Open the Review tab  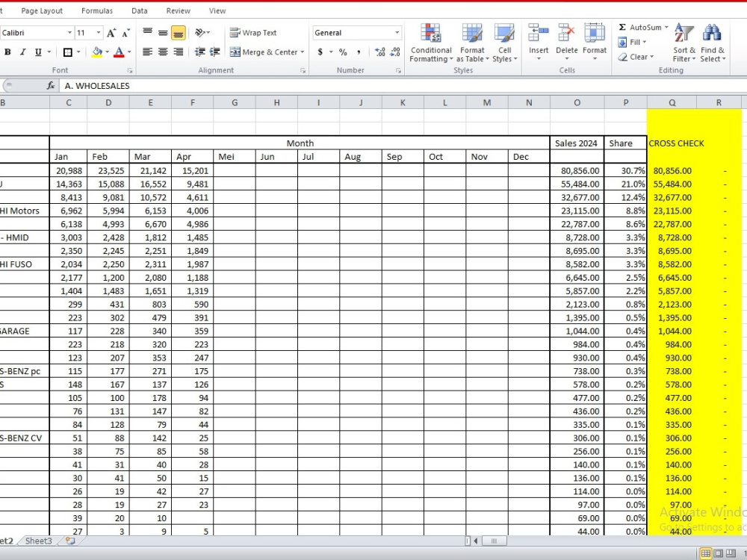179,10
